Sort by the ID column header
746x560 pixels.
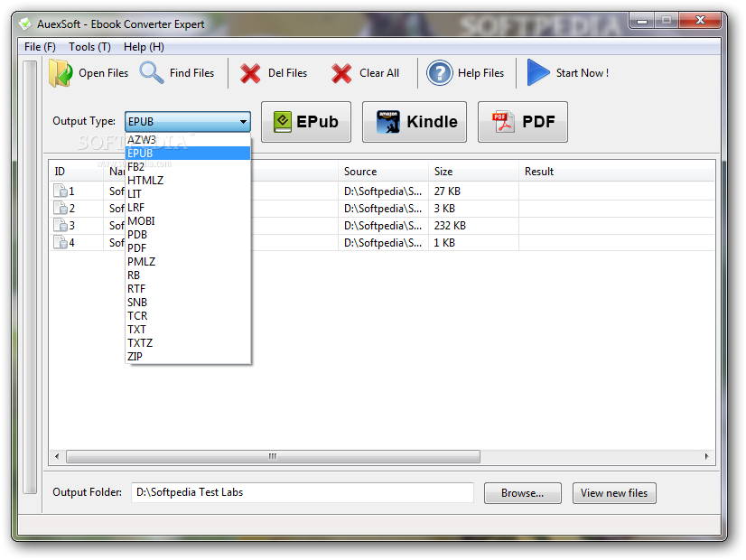76,172
